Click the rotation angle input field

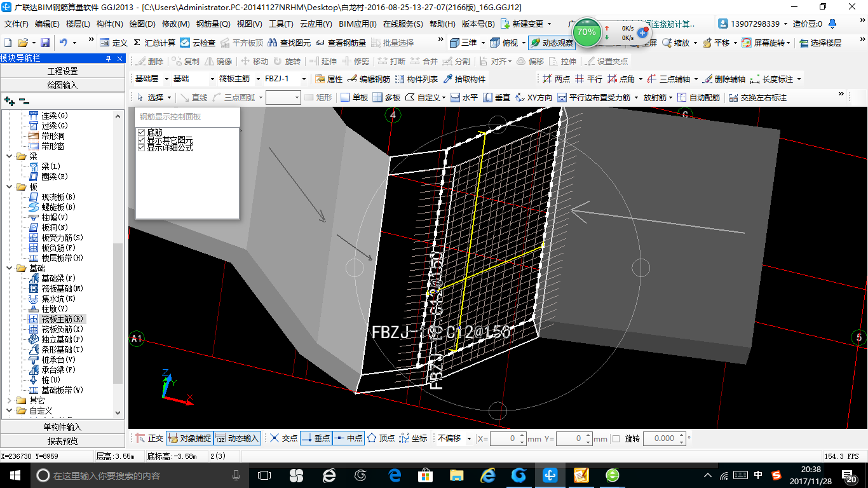[x=665, y=438]
